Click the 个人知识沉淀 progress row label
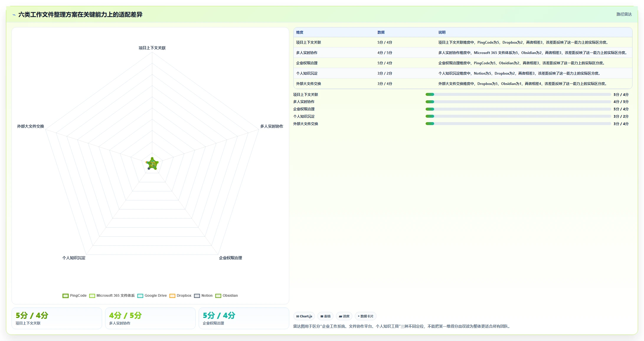 click(x=304, y=117)
